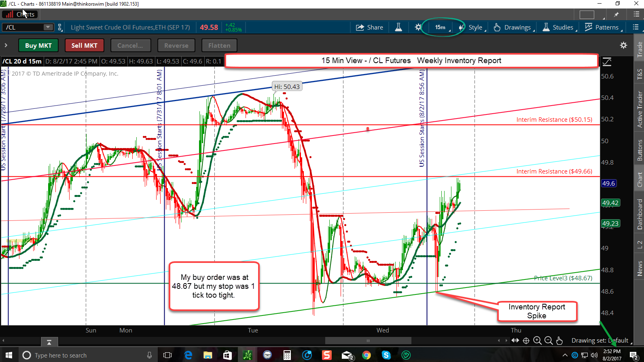The height and width of the screenshot is (362, 644).
Task: Open Skype from the taskbar
Action: [x=386, y=355]
